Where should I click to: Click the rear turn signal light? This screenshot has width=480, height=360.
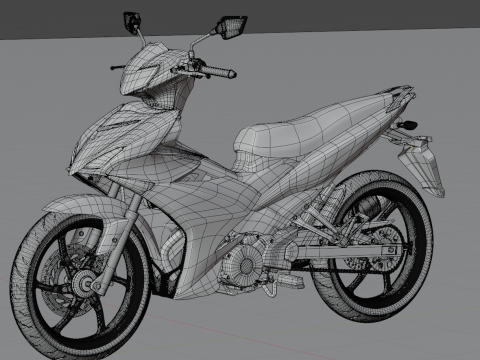click(408, 125)
